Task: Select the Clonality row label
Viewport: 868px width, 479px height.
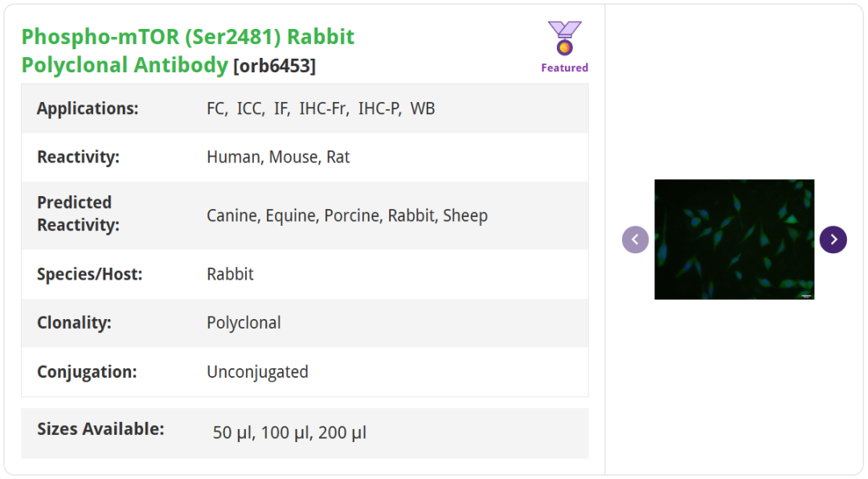Action: (74, 323)
